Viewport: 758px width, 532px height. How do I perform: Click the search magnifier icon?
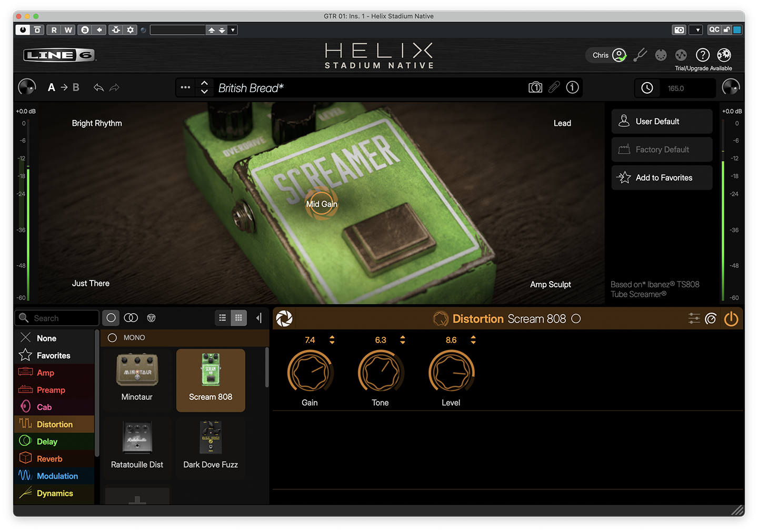[x=24, y=318]
